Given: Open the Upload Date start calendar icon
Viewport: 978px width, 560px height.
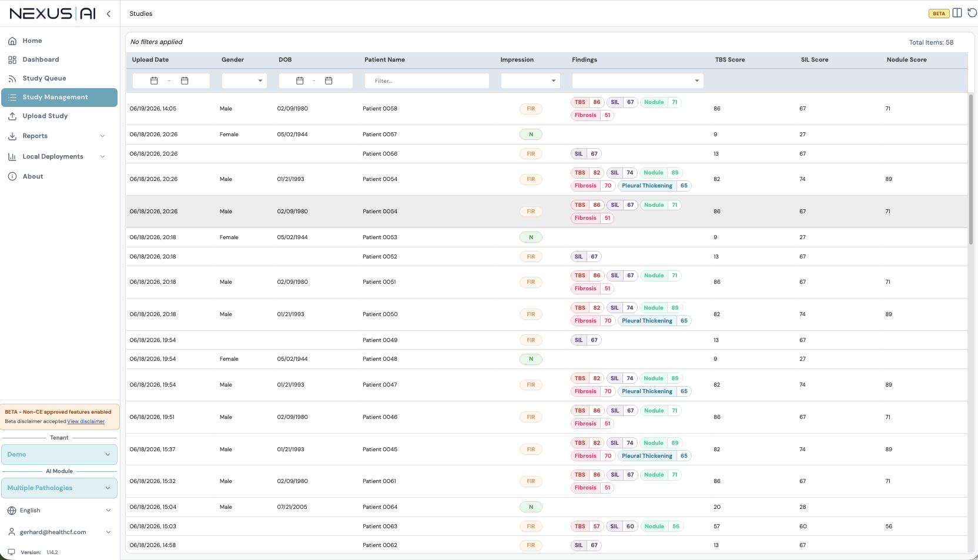Looking at the screenshot, I should point(154,81).
